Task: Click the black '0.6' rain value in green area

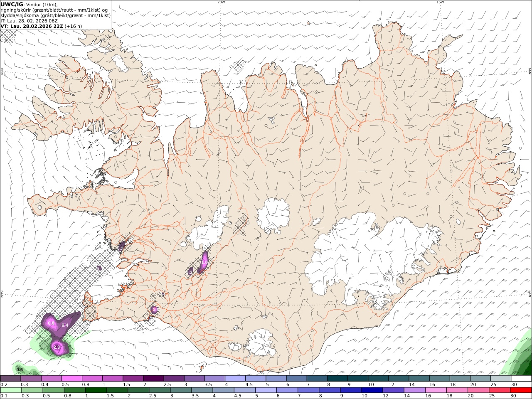Action: 20,369
